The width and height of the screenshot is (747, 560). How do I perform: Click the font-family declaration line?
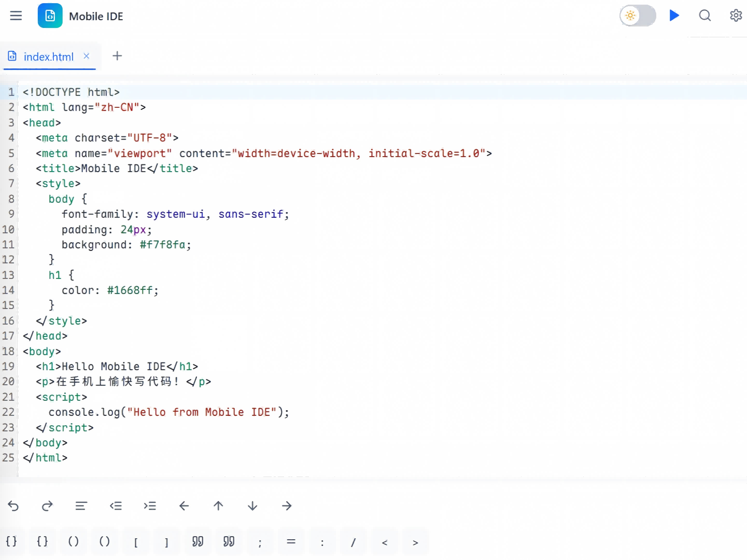point(175,214)
